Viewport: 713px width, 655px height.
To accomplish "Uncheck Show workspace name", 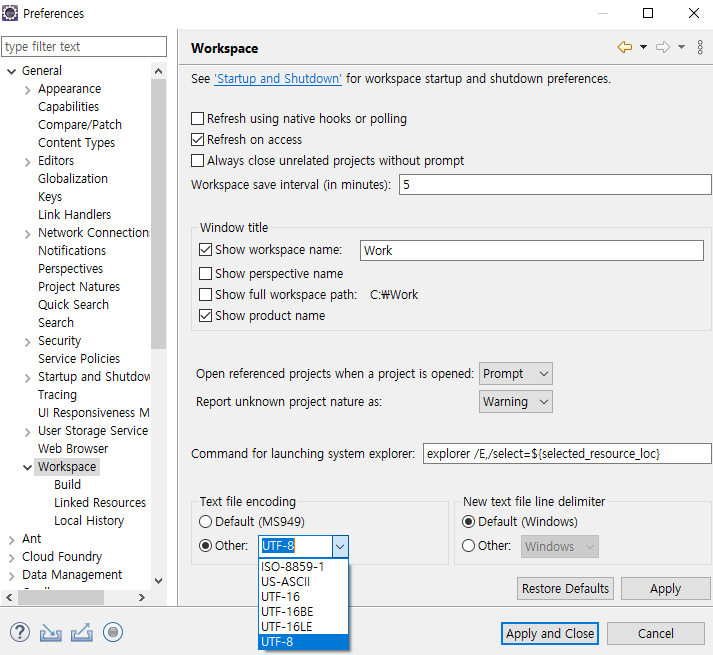I will (x=206, y=250).
